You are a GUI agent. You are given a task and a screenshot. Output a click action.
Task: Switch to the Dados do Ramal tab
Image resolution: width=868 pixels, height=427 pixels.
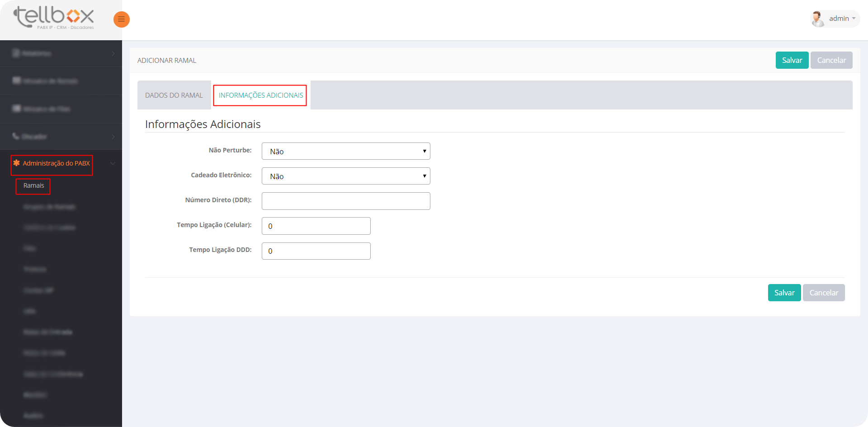click(174, 95)
